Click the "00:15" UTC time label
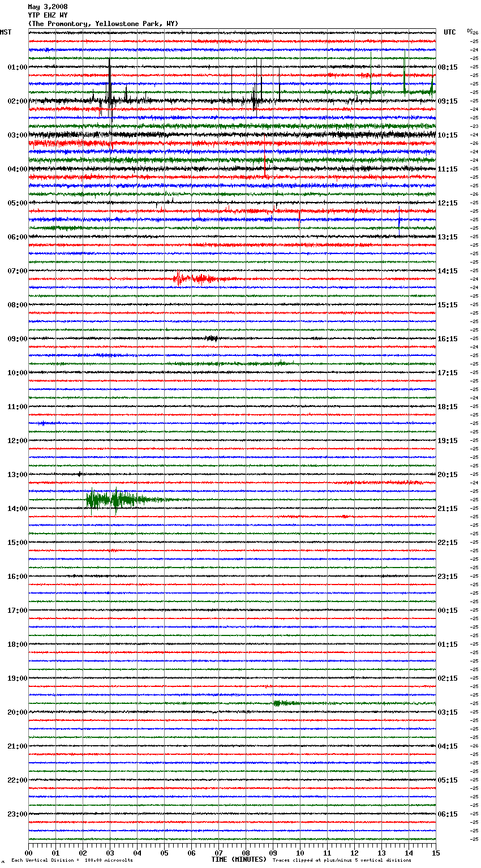 tap(448, 611)
